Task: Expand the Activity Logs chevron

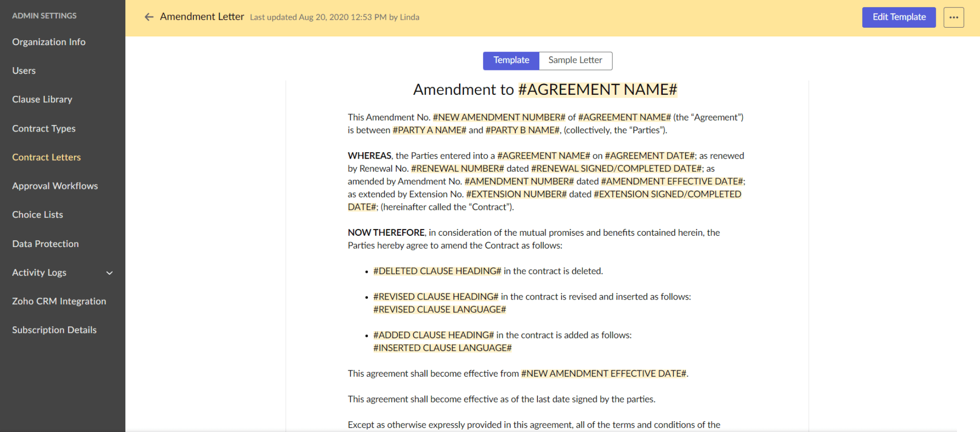Action: tap(109, 273)
